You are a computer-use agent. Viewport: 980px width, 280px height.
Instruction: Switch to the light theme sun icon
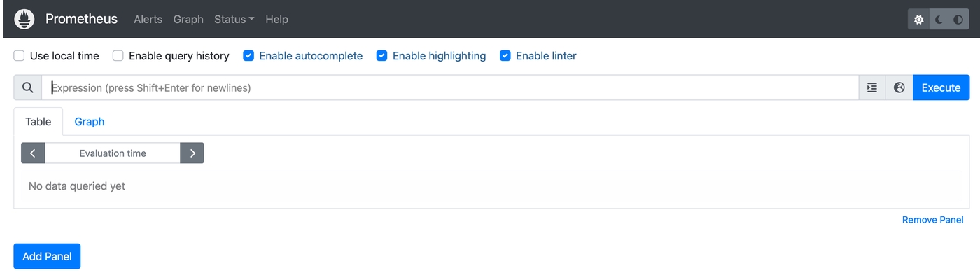[x=919, y=20]
